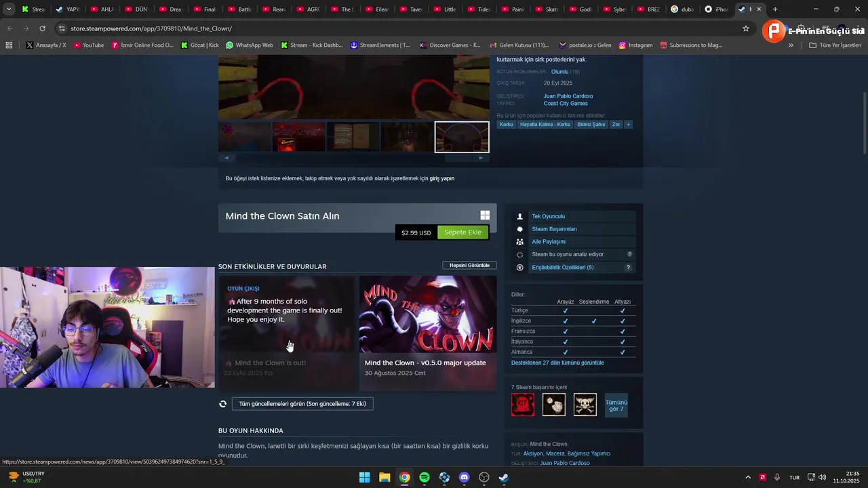The height and width of the screenshot is (488, 868).
Task: Expand Desteklenen 27 dilin tümünü görüntüle
Action: 557,363
